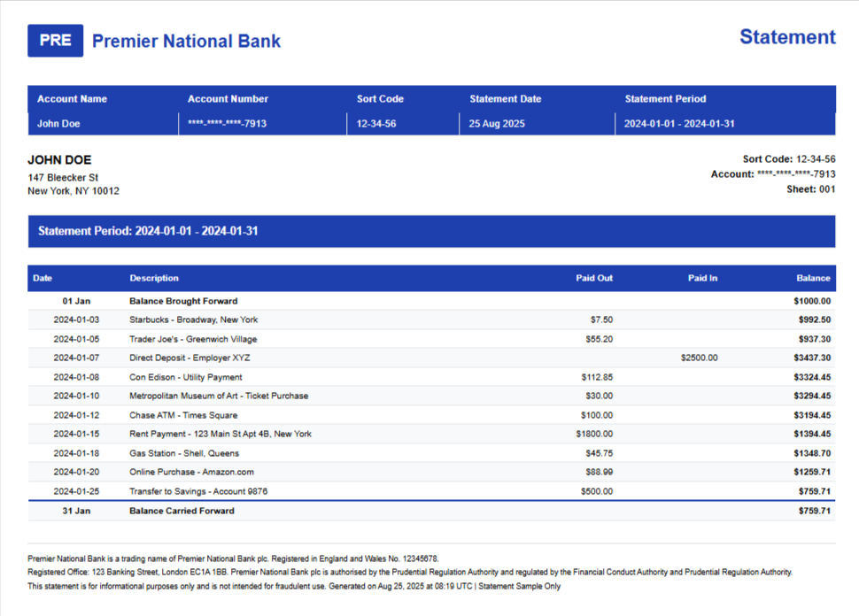Click the $1800.00 paid out amount
Viewport: 859px width, 616px height.
click(x=593, y=434)
